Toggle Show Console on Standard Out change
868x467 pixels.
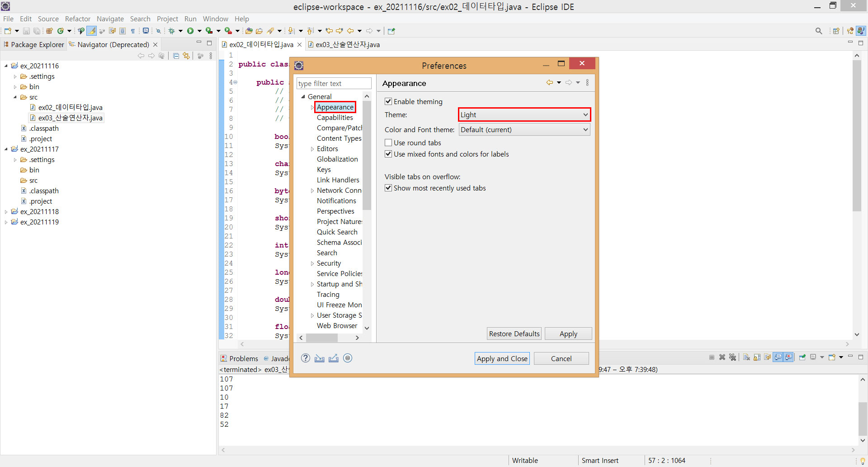click(778, 357)
